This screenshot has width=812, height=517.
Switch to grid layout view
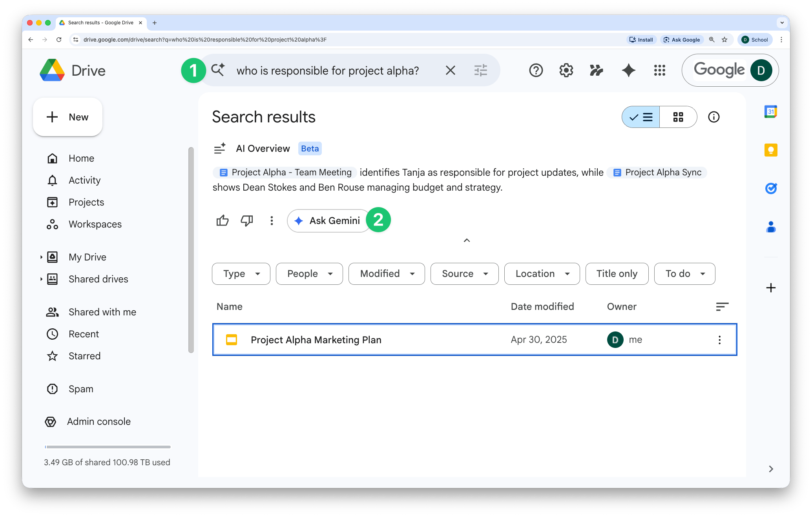678,117
